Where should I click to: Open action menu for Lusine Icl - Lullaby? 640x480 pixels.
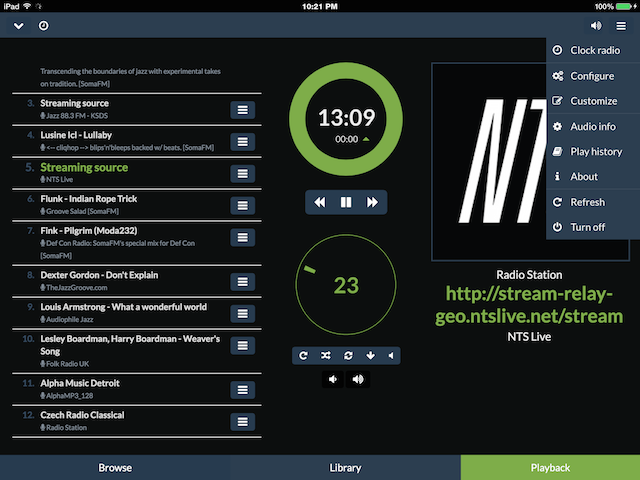242,142
